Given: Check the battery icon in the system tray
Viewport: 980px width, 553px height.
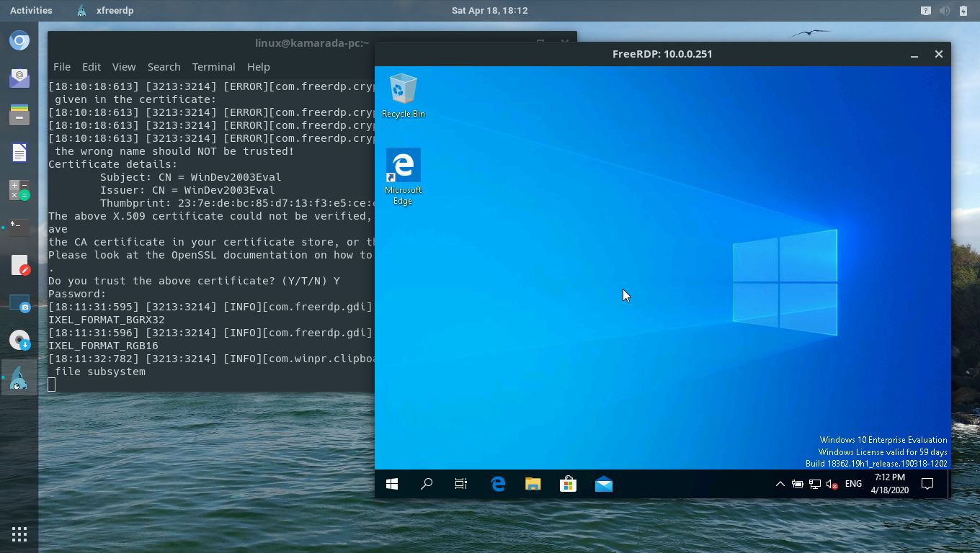Looking at the screenshot, I should [798, 483].
